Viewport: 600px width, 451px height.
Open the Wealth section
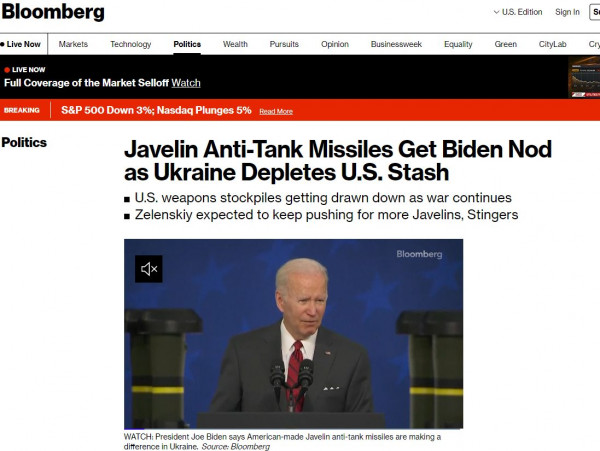(235, 44)
